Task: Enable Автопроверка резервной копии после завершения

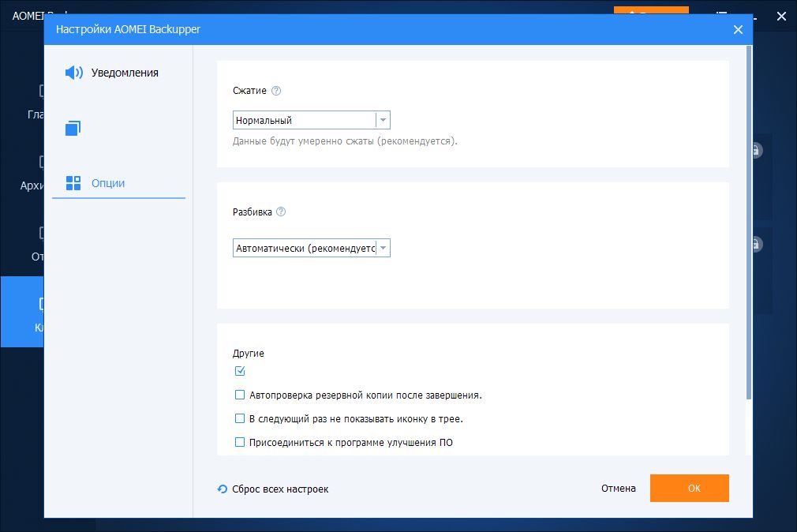Action: point(240,395)
